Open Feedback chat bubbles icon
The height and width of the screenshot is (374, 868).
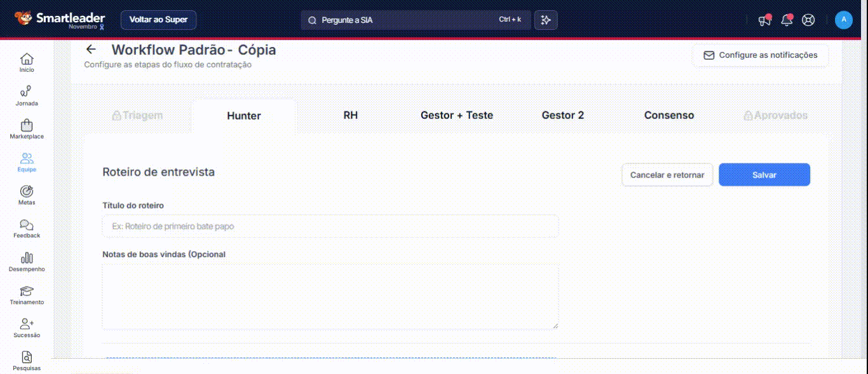click(27, 225)
